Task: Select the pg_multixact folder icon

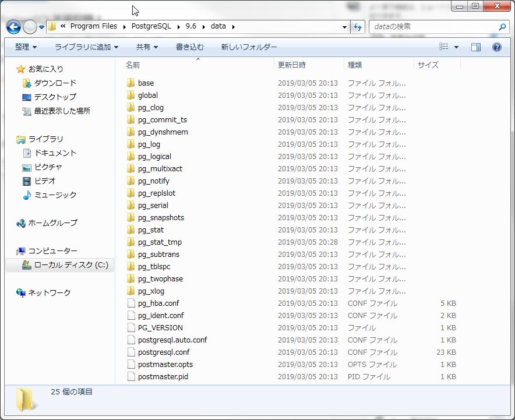Action: pos(130,168)
